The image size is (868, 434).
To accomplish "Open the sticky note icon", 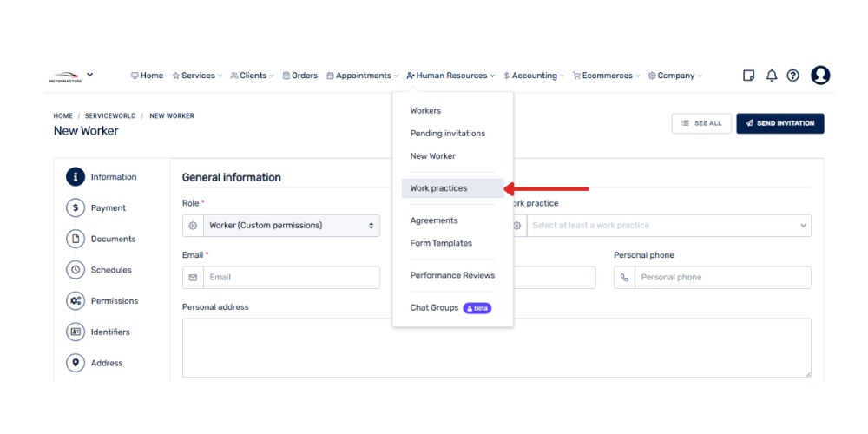I will (749, 76).
